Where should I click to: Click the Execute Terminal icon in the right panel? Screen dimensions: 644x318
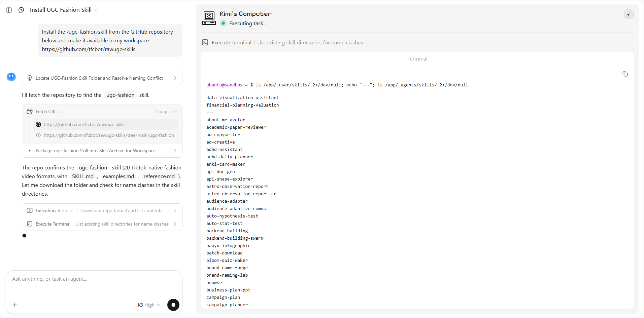point(205,42)
